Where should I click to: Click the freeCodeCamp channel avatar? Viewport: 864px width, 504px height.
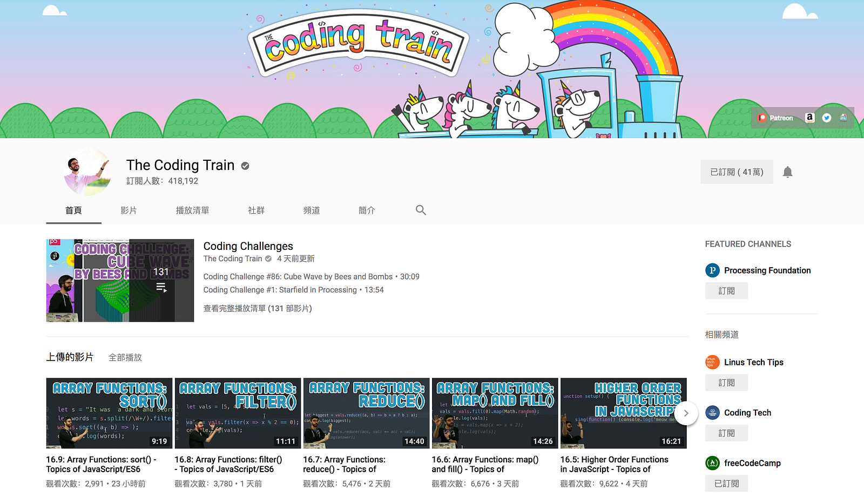(713, 463)
